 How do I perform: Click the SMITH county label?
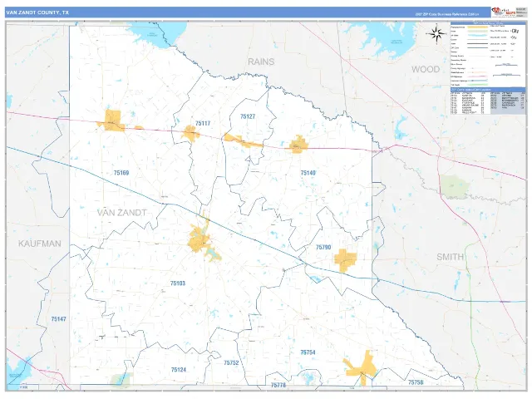pyautogui.click(x=450, y=257)
